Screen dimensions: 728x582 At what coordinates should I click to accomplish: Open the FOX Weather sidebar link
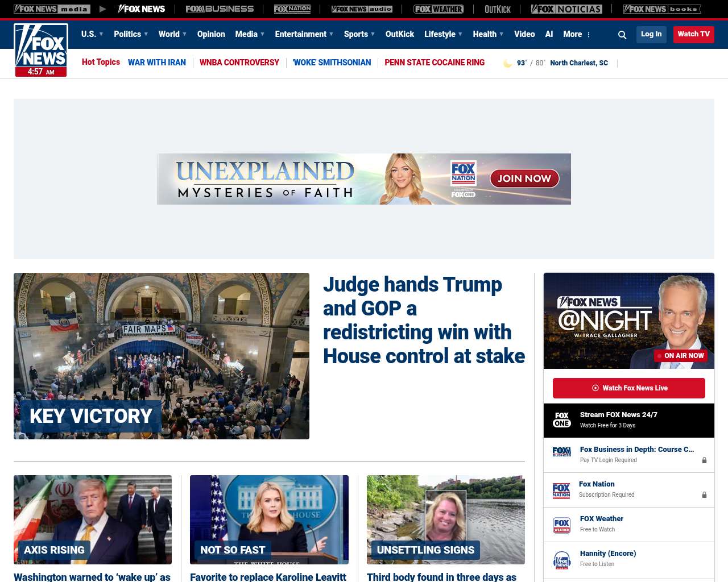tap(602, 519)
